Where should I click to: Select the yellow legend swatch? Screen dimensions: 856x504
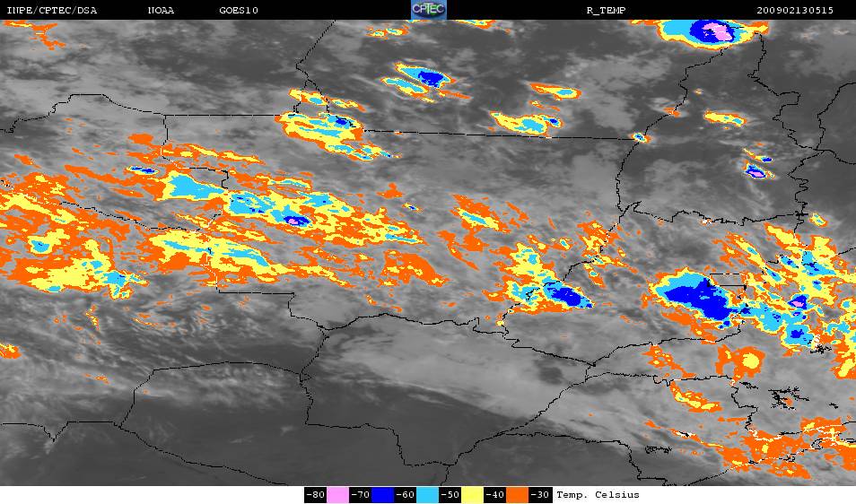472,495
